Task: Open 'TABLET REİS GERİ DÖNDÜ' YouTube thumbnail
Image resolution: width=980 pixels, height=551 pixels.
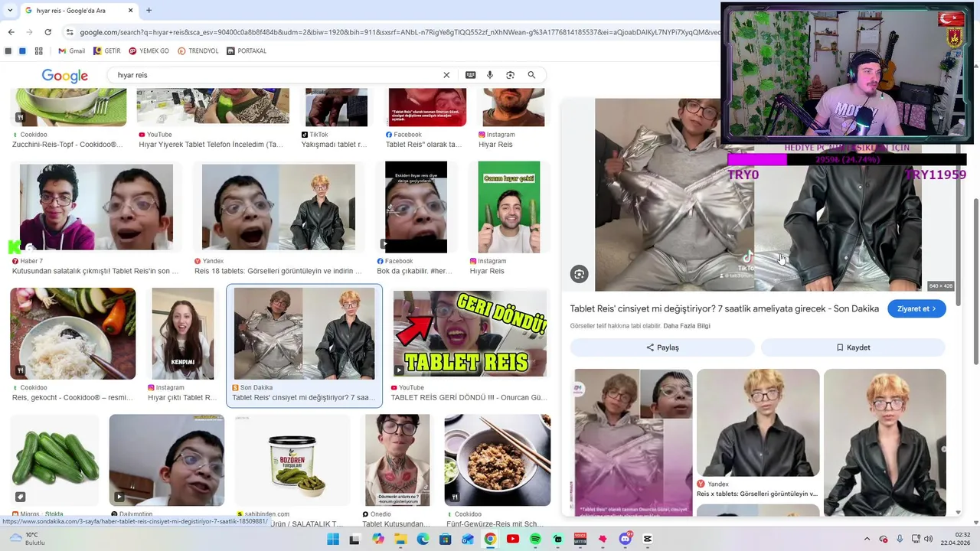Action: [x=469, y=334]
